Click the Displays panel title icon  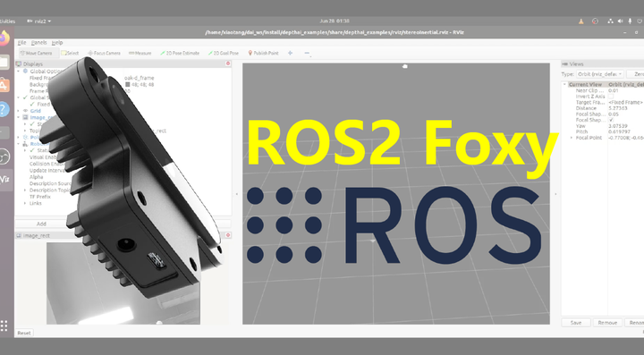[x=19, y=64]
